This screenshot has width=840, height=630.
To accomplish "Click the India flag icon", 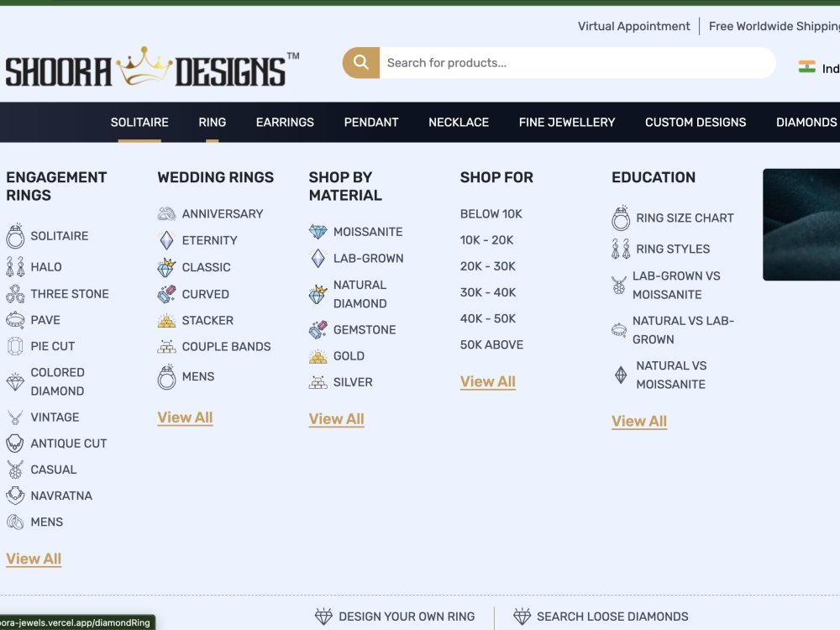I will [x=806, y=67].
